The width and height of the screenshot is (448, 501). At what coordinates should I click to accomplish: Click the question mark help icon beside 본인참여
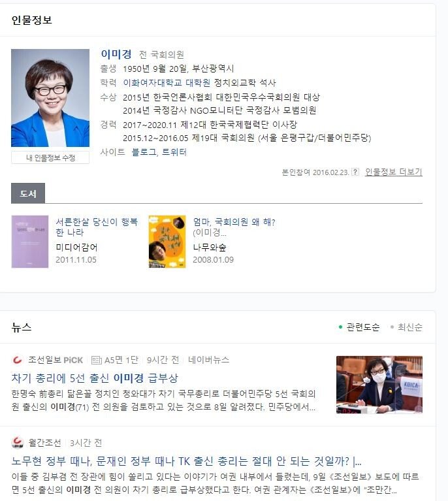355,172
